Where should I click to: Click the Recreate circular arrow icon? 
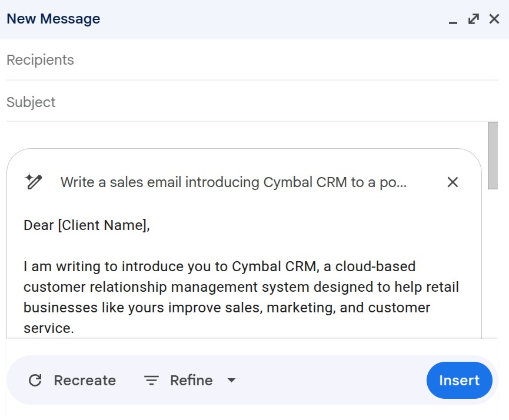pyautogui.click(x=35, y=381)
